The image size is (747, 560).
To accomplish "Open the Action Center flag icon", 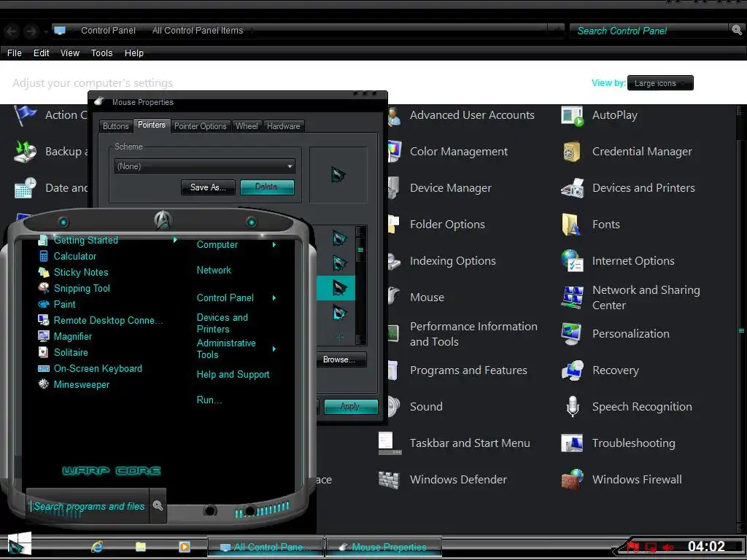I will pyautogui.click(x=26, y=115).
